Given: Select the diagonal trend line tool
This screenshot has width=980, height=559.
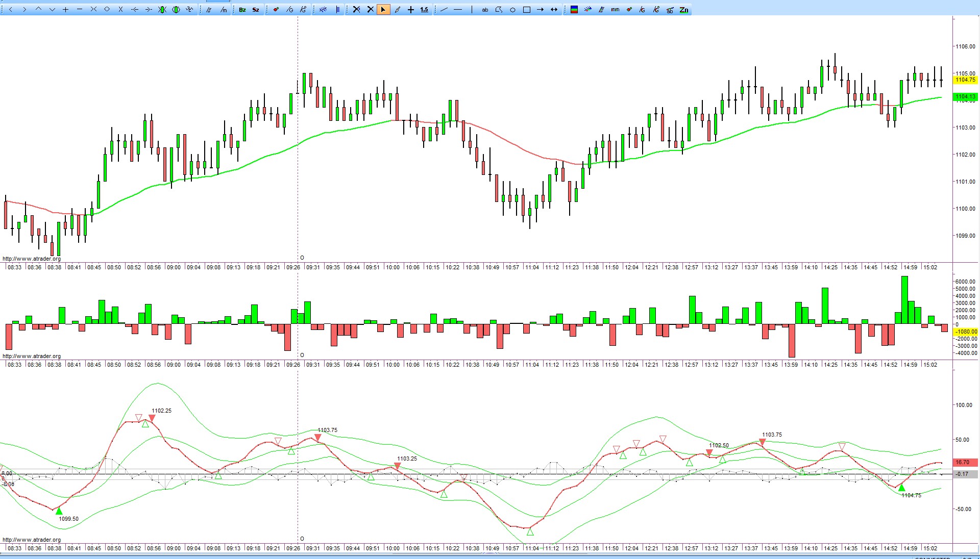Looking at the screenshot, I should pyautogui.click(x=444, y=10).
